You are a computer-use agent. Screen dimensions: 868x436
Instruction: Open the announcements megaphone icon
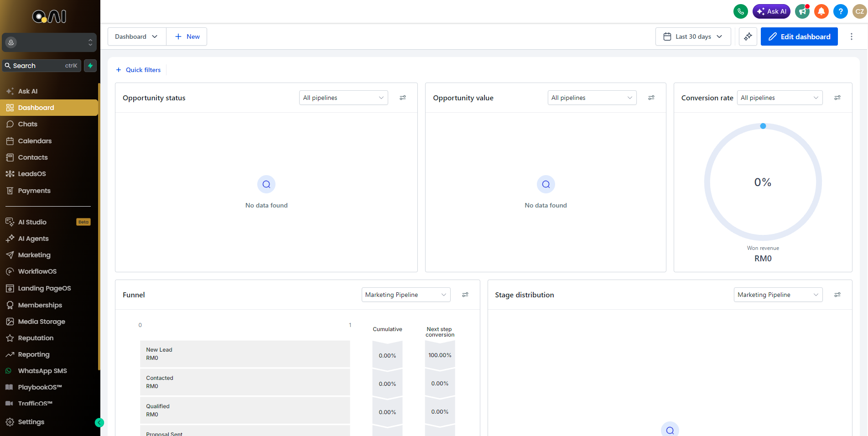click(802, 11)
